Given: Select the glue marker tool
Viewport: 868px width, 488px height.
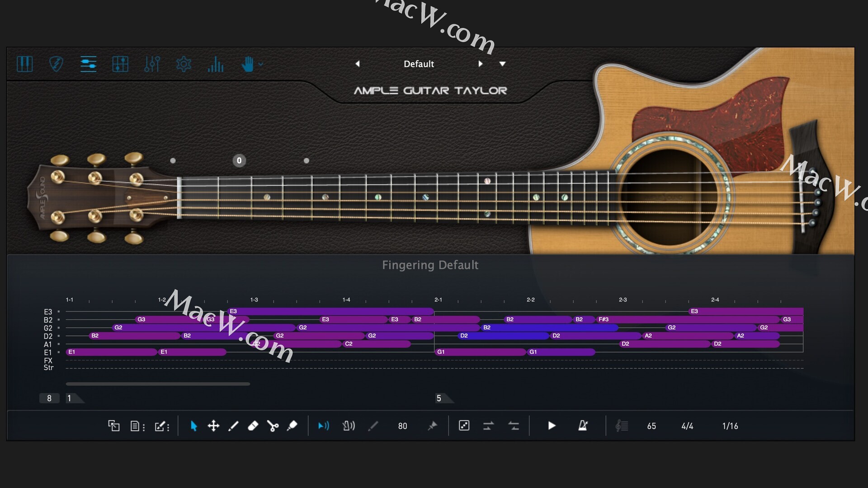Looking at the screenshot, I should pyautogui.click(x=292, y=426).
